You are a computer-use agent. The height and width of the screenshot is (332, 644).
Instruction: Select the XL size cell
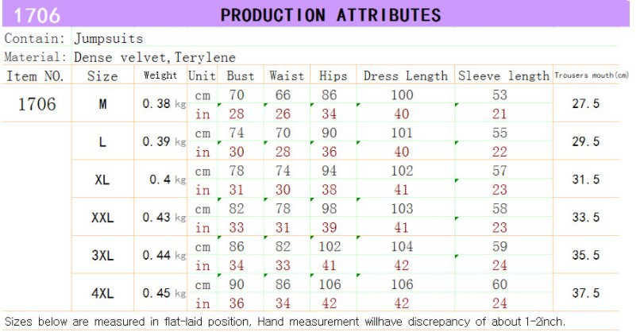coord(102,180)
